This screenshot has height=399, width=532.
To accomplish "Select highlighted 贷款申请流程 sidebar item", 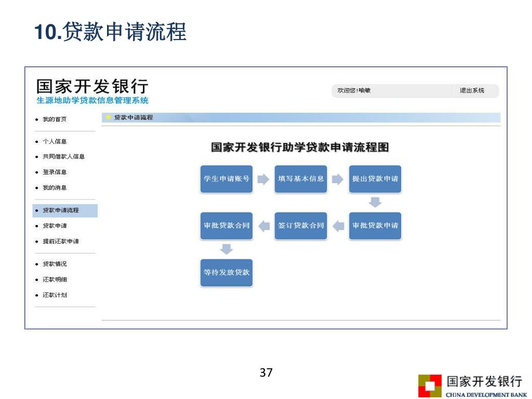I will point(65,210).
